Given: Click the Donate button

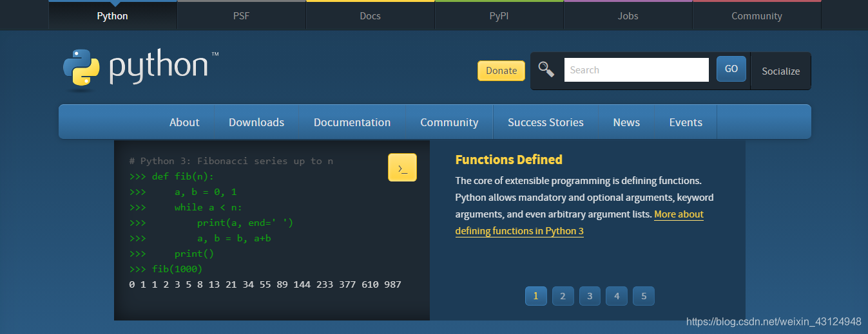Looking at the screenshot, I should 501,71.
